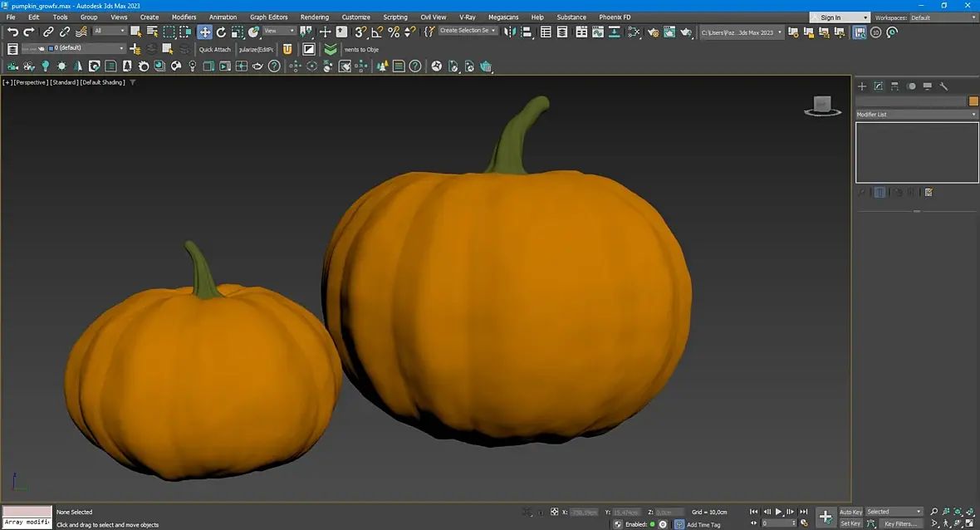980x530 pixels.
Task: Click the orange object color swatch
Action: (973, 101)
